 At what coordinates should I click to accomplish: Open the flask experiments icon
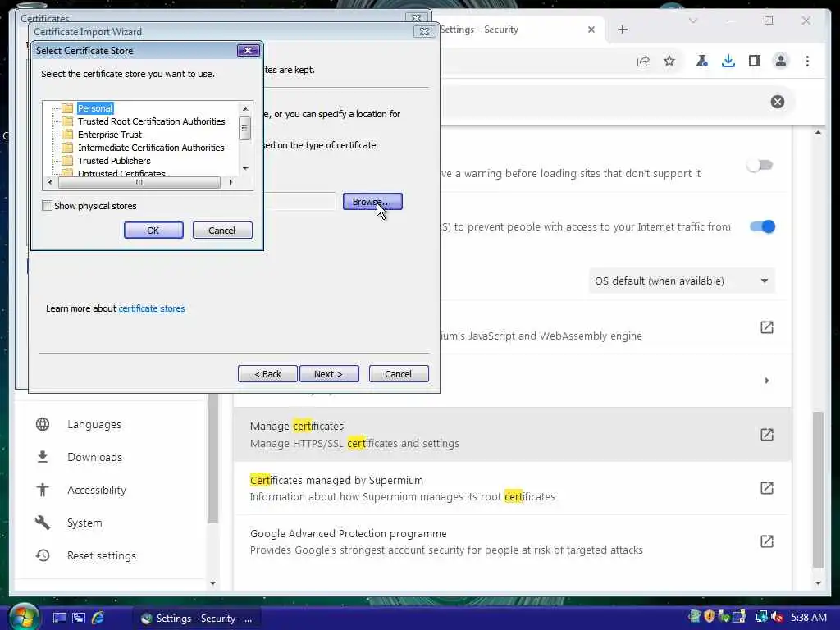click(x=702, y=61)
